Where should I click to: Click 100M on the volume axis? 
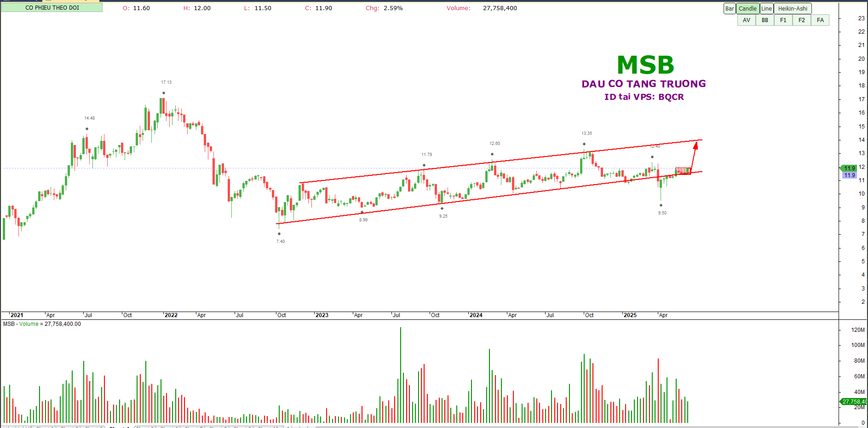click(858, 345)
